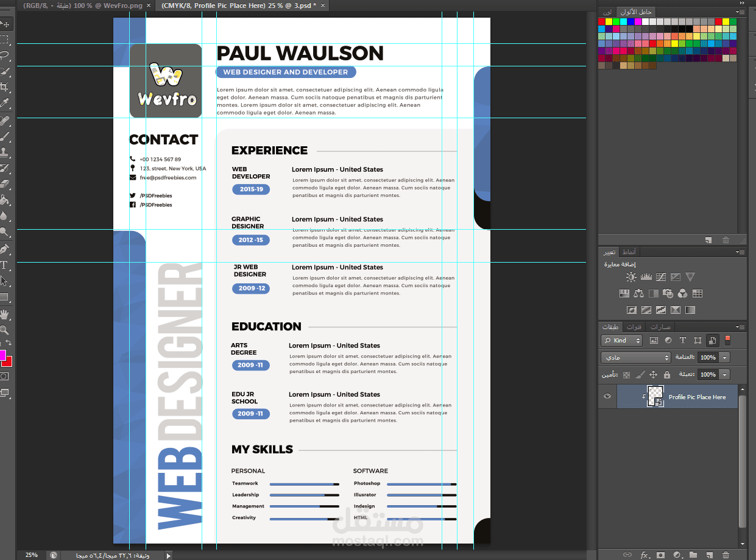Select the Blur tool
The image size is (756, 560).
point(5,215)
